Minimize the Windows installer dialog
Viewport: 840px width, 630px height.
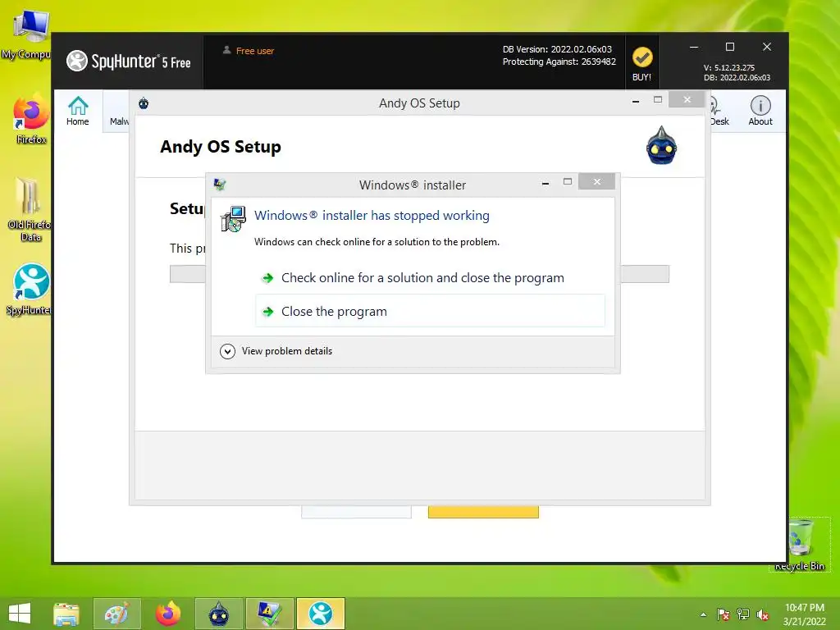pyautogui.click(x=546, y=183)
